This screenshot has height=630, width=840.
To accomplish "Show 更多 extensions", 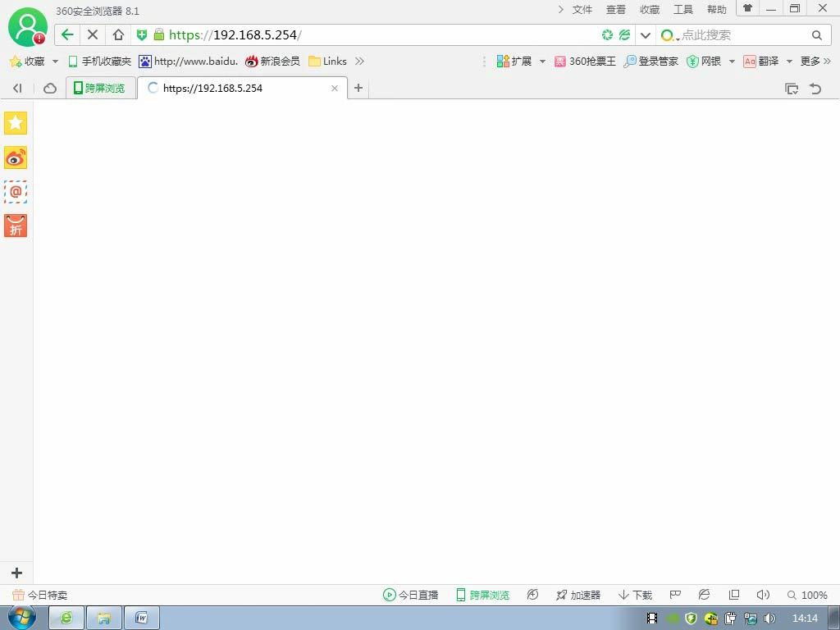I will tap(815, 61).
